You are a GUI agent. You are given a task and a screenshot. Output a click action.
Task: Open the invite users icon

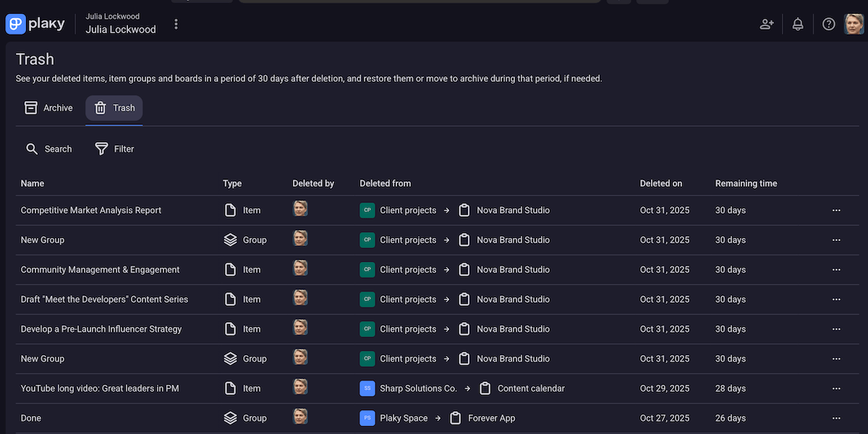pos(767,24)
